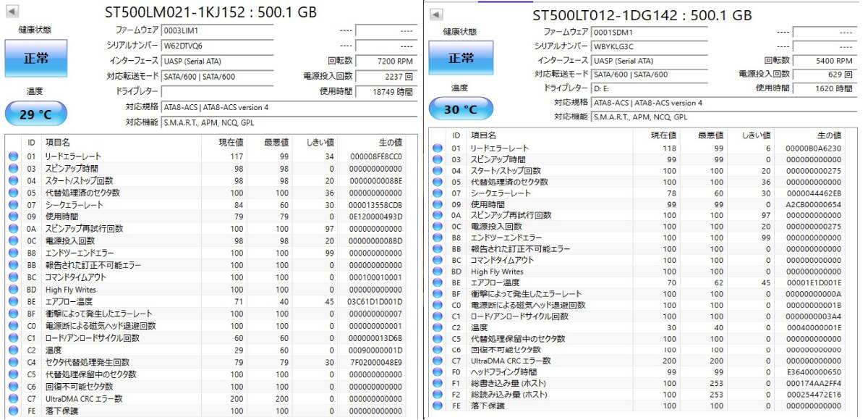This screenshot has height=420, width=868.
Task: Click コマンドタイムアウト status orb on ST500LT012
Action: pos(437,260)
